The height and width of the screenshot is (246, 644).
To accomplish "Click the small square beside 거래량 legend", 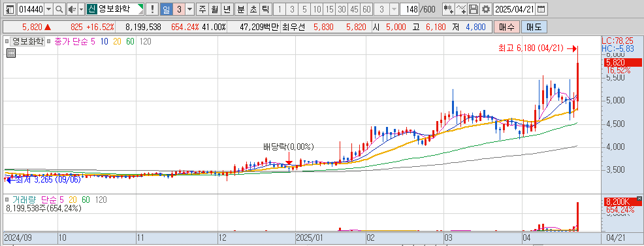I will 7,200.
